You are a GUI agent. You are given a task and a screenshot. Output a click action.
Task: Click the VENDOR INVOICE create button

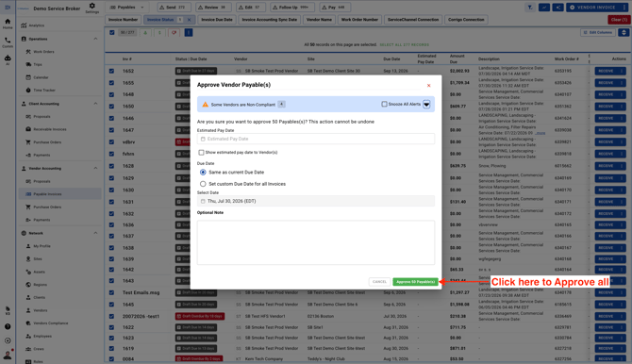592,8
